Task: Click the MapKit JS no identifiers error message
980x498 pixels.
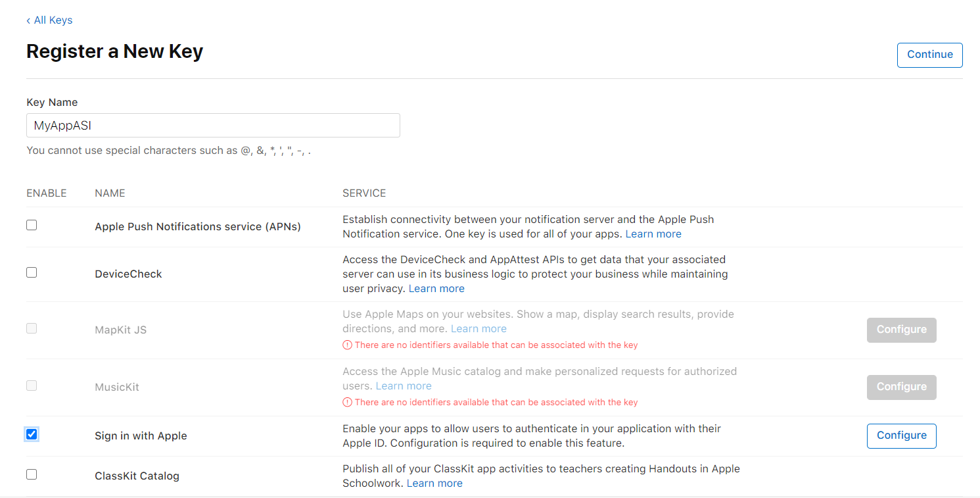Action: pyautogui.click(x=496, y=345)
